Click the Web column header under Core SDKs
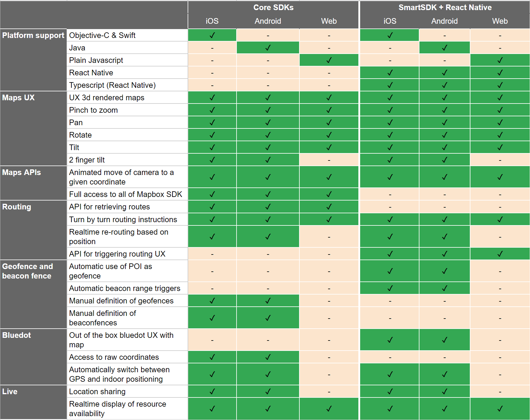 pos(329,21)
